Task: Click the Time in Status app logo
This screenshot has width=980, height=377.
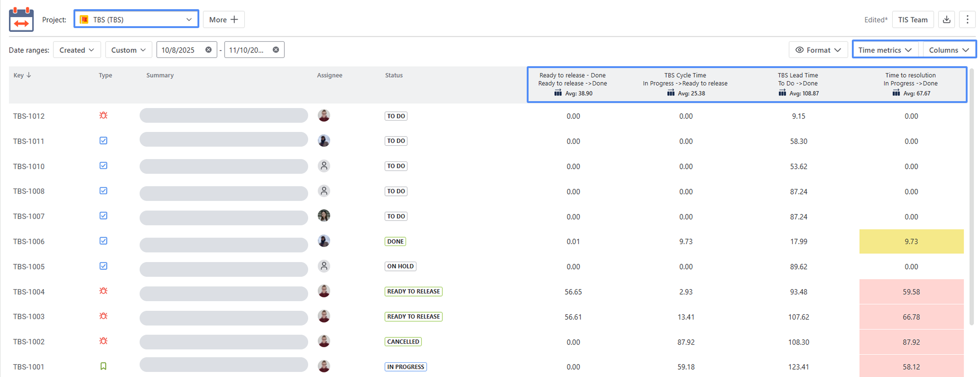Action: click(21, 19)
